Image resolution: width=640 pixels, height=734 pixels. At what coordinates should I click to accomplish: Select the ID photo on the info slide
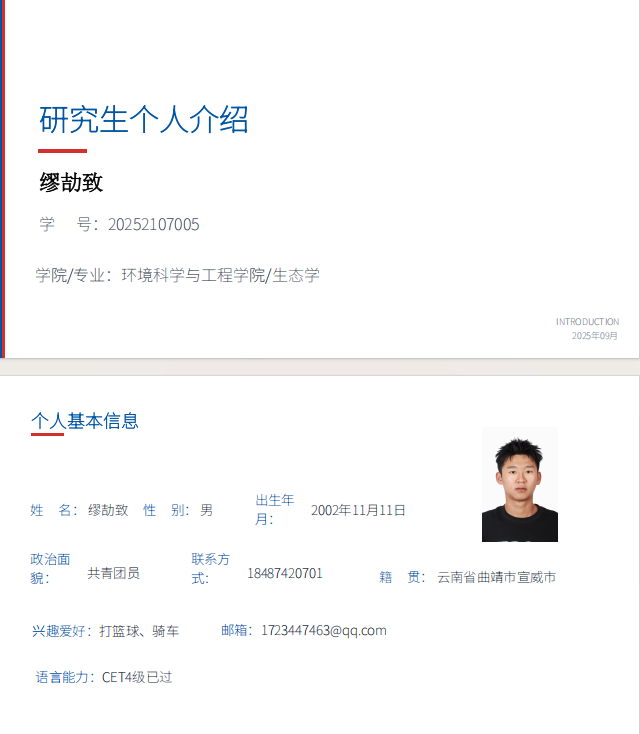[x=519, y=485]
